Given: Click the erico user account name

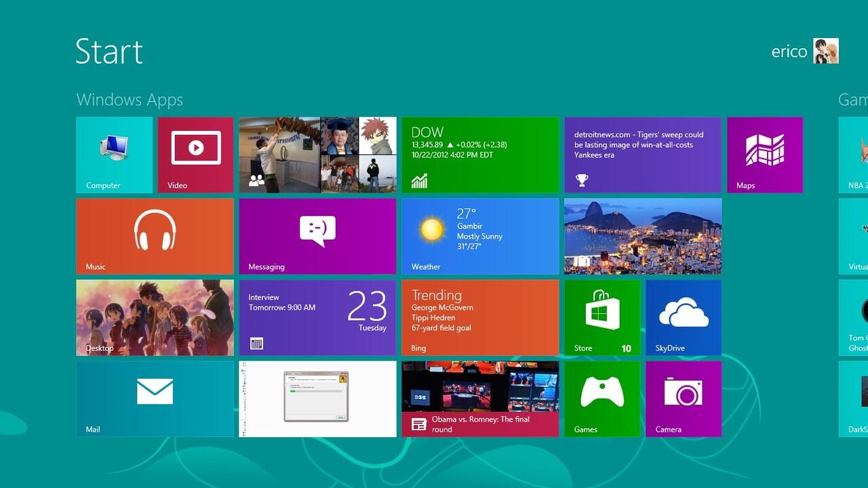Looking at the screenshot, I should point(789,52).
